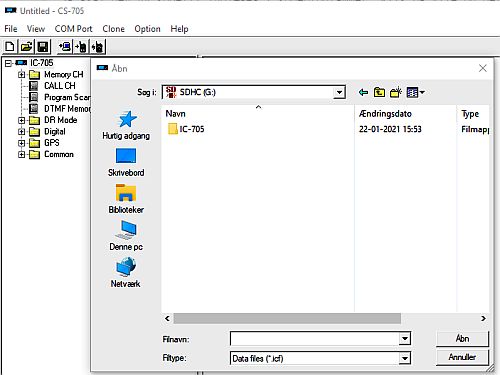
Task: Click the rightmost clone toolbar icon
Action: coord(98,47)
